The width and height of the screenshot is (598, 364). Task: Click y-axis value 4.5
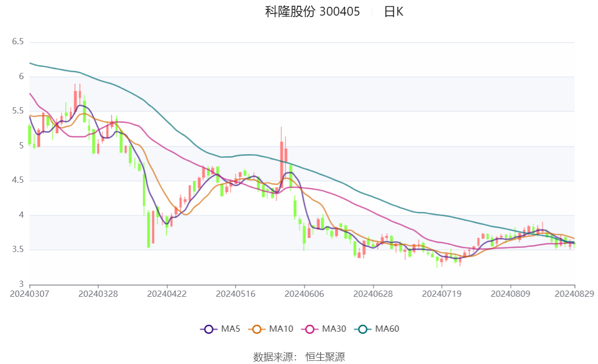pos(18,181)
